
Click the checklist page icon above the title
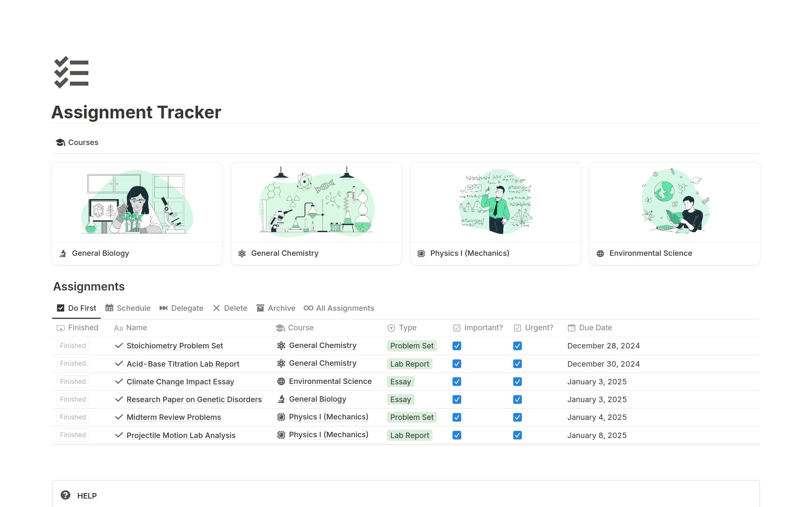[71, 73]
